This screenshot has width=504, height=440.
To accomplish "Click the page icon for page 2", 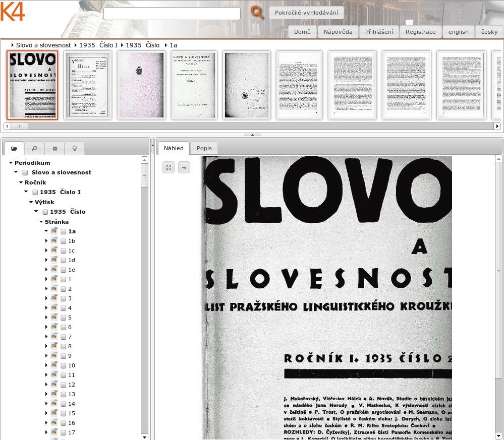I will point(54,288).
